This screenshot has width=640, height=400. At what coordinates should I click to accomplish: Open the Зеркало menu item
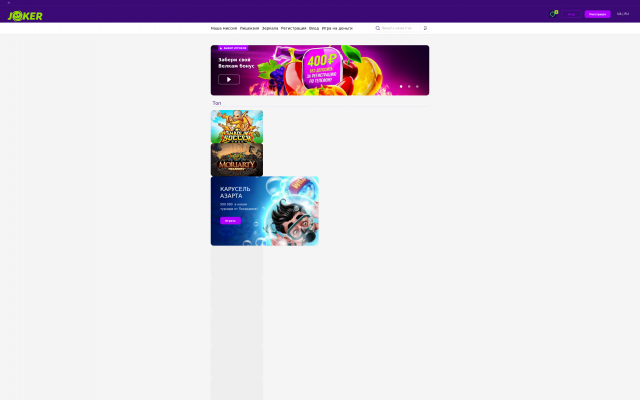point(270,28)
